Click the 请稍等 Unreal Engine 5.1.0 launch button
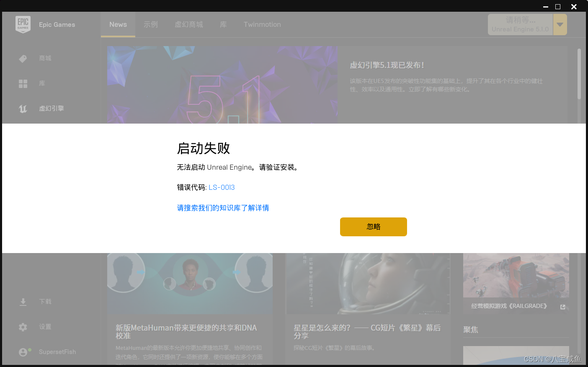This screenshot has height=367, width=588. click(520, 24)
